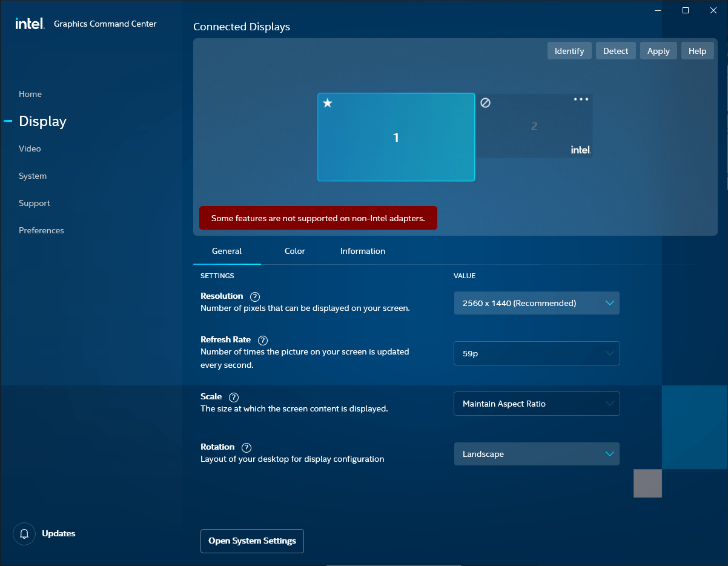Expand the Resolution dropdown
The height and width of the screenshot is (566, 728).
pos(537,303)
